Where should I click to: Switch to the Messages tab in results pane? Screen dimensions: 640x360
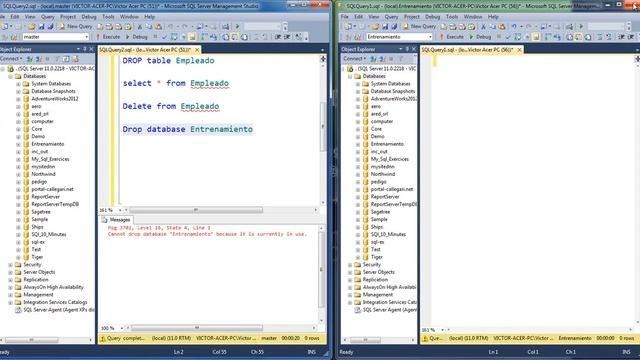click(x=116, y=220)
